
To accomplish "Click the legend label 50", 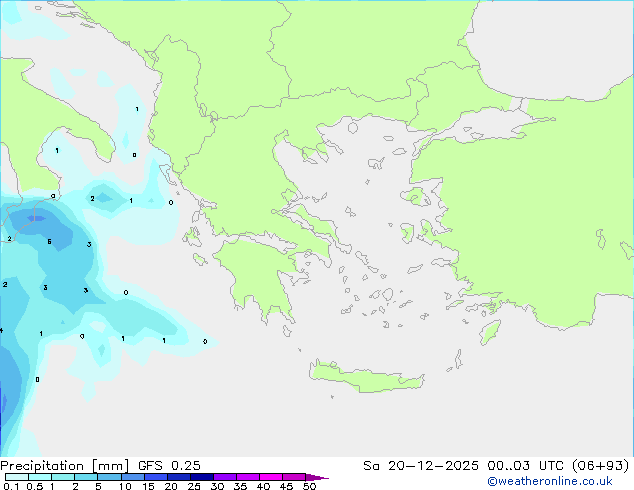I will point(309,486).
